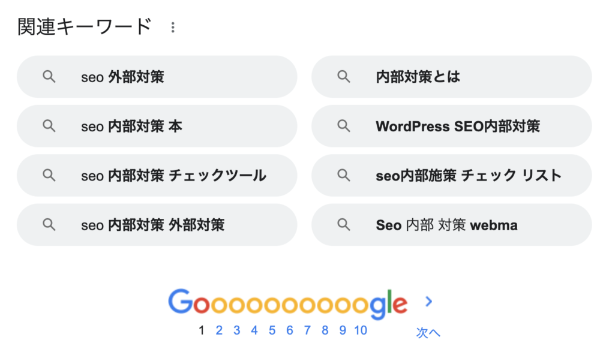This screenshot has height=364, width=615.
Task: Open the 次へ next page link
Action: pyautogui.click(x=427, y=332)
